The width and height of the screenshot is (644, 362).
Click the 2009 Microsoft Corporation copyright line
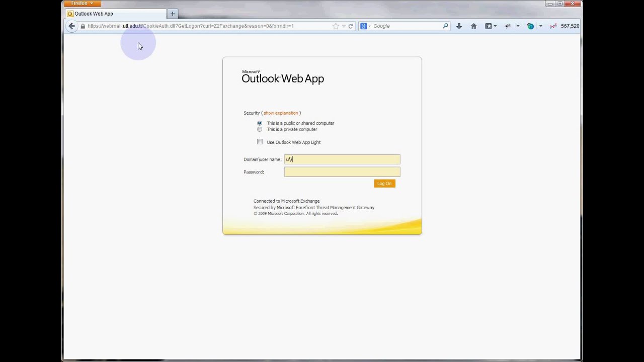coord(295,214)
